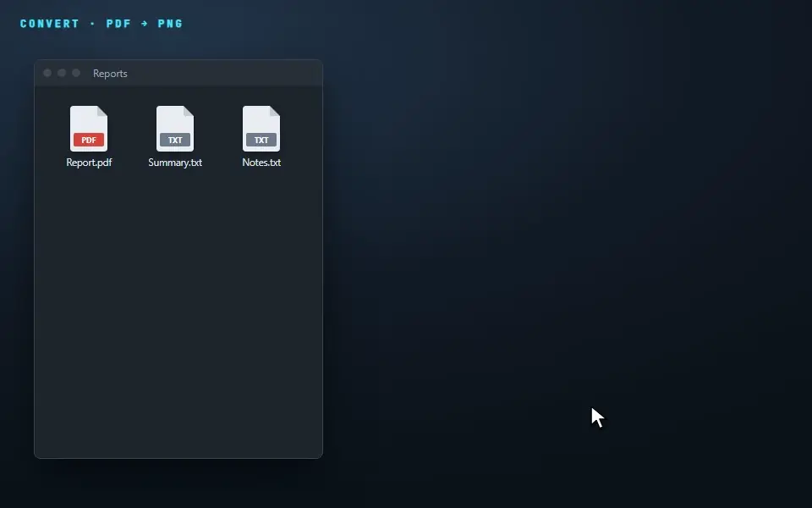Select the Report.pdf file icon
812x508 pixels.
pos(89,129)
